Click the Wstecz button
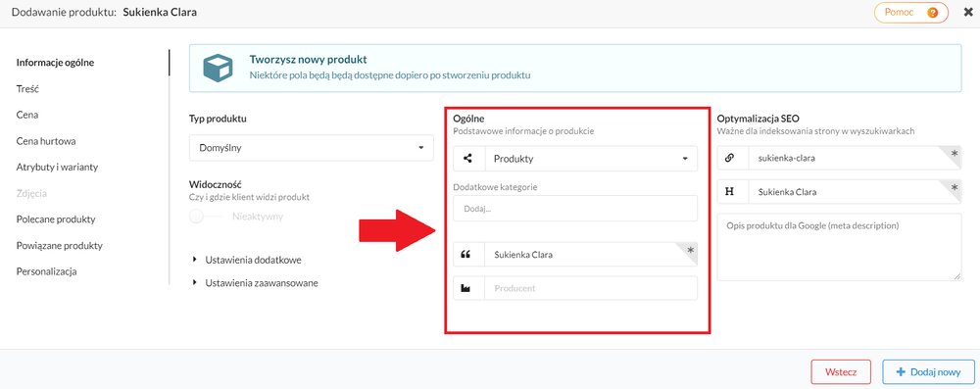The width and height of the screenshot is (980, 389). click(x=841, y=371)
